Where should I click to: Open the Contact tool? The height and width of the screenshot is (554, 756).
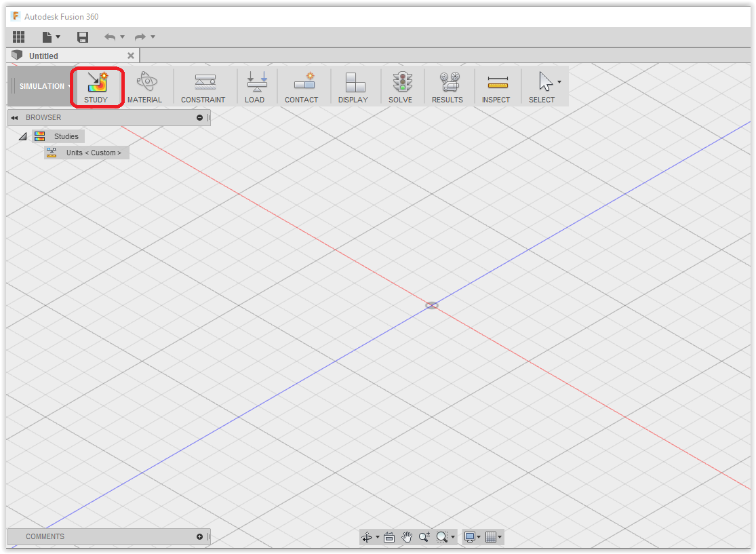point(302,86)
